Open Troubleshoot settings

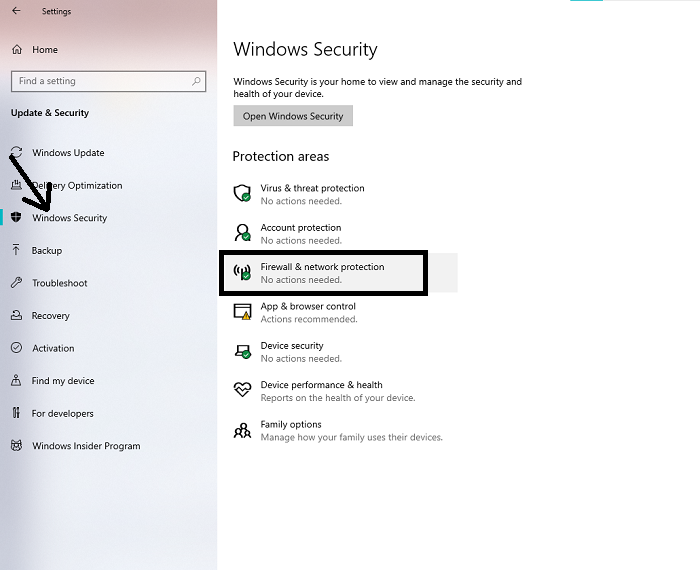point(59,283)
